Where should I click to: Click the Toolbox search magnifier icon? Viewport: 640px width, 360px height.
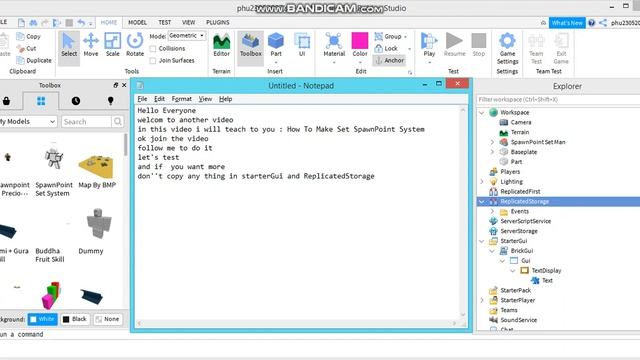pos(118,121)
